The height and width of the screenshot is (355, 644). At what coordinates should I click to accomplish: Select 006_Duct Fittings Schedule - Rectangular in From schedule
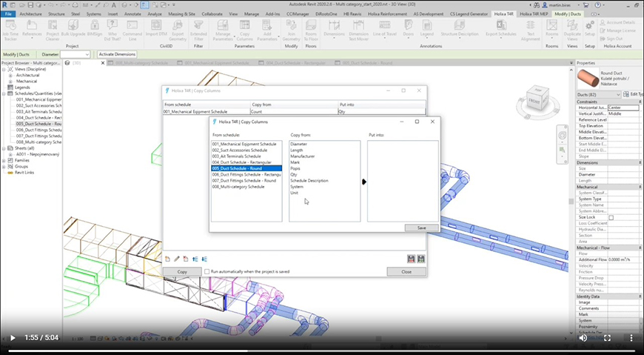tap(246, 174)
